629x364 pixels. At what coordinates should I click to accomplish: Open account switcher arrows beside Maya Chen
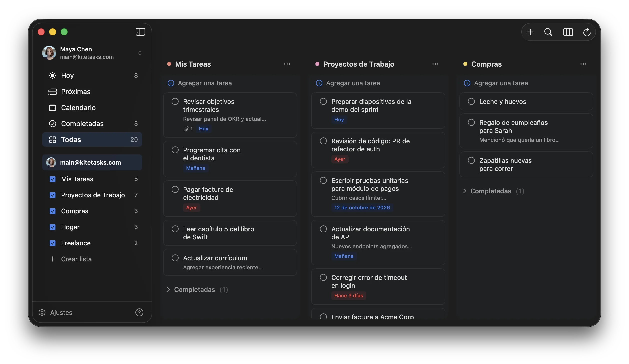point(140,53)
